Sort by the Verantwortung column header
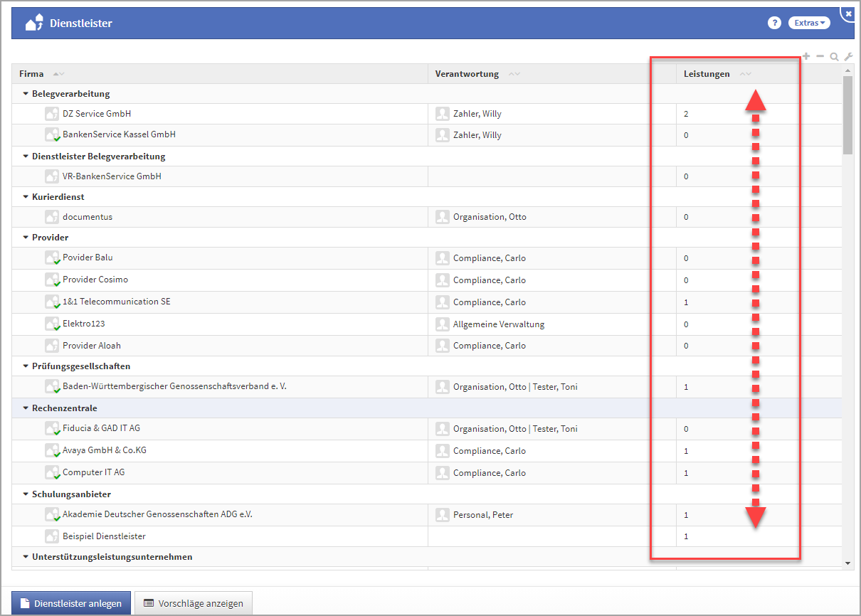This screenshot has height=616, width=861. (467, 74)
